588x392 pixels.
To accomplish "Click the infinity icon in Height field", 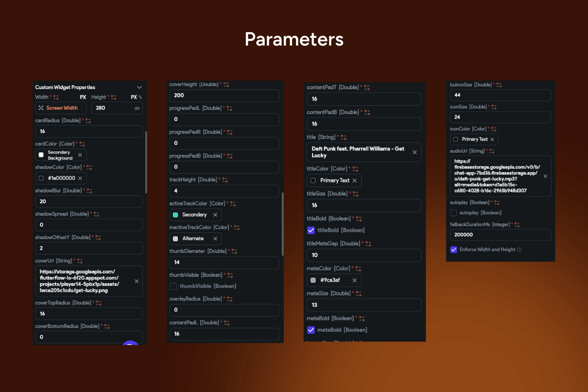I will click(x=137, y=108).
